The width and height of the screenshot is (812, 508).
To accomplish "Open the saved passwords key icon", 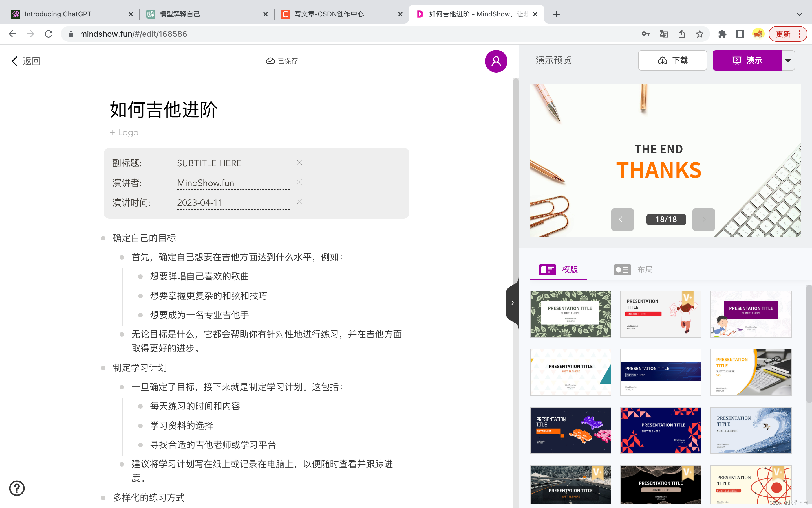I will [x=645, y=34].
